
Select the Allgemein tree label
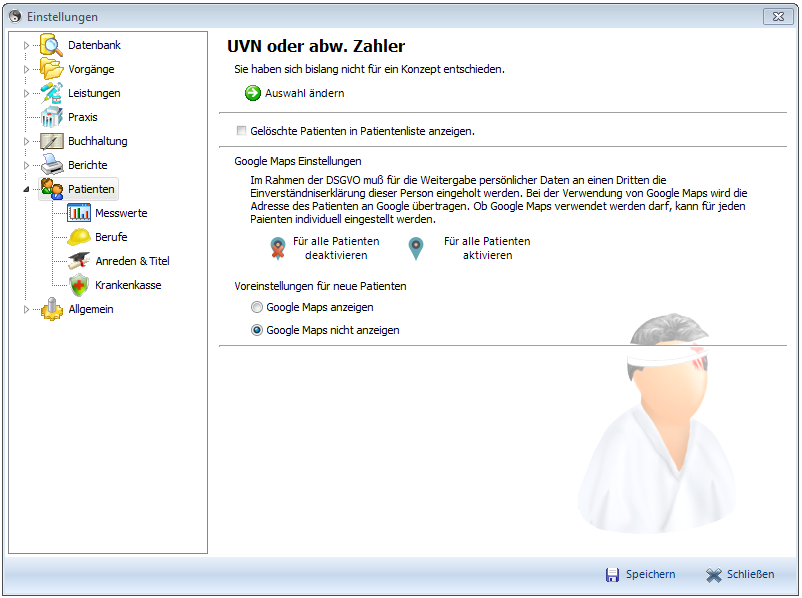pyautogui.click(x=91, y=309)
